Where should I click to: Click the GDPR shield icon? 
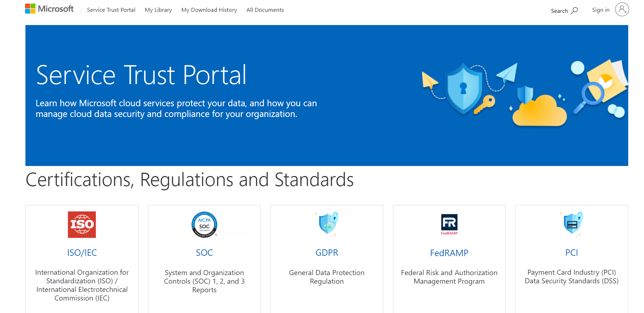pyautogui.click(x=327, y=224)
